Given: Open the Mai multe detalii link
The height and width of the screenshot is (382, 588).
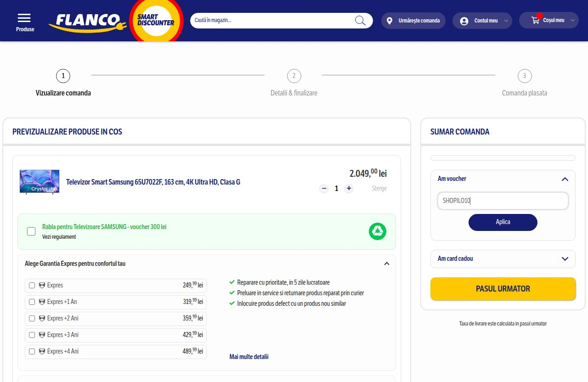Looking at the screenshot, I should coord(249,357).
